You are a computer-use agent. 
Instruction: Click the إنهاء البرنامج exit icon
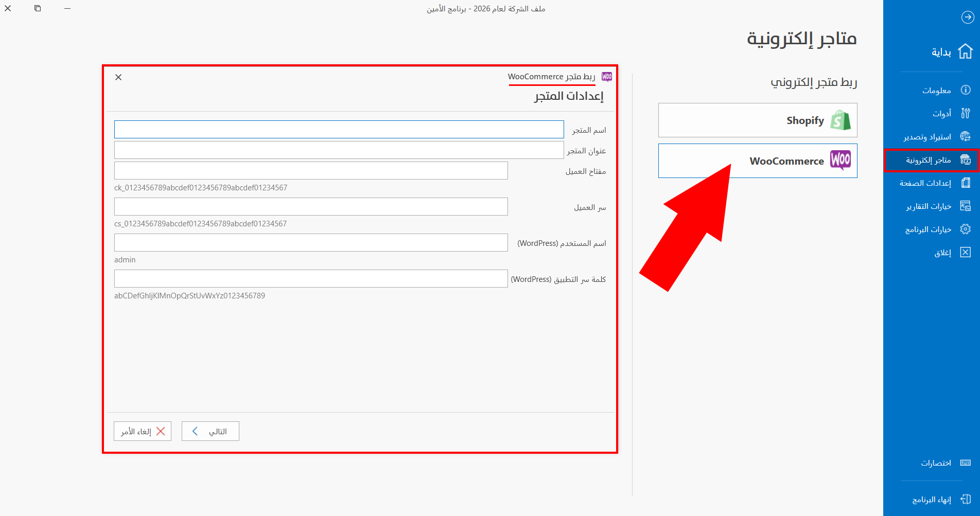coord(966,499)
